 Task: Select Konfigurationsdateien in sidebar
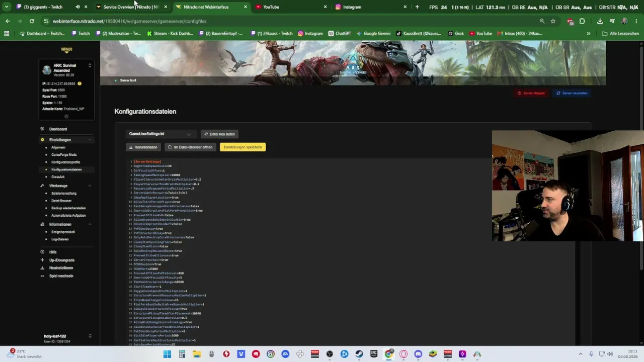click(x=66, y=169)
